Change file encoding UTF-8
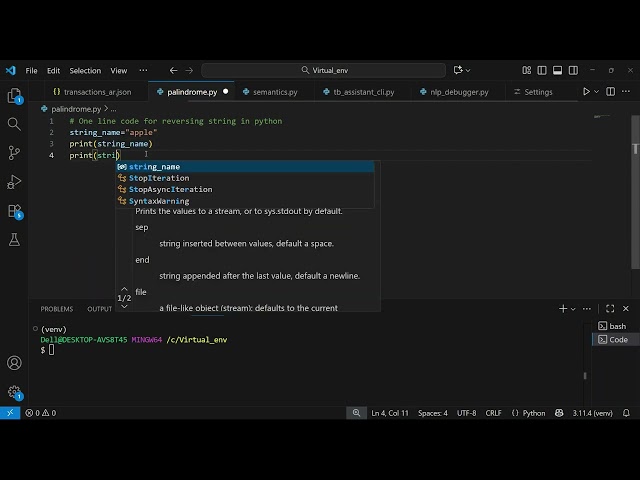This screenshot has width=640, height=480. (467, 413)
